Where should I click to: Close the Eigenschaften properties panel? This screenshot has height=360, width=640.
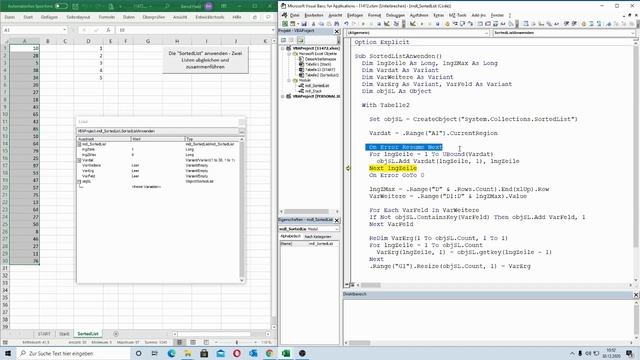click(337, 220)
